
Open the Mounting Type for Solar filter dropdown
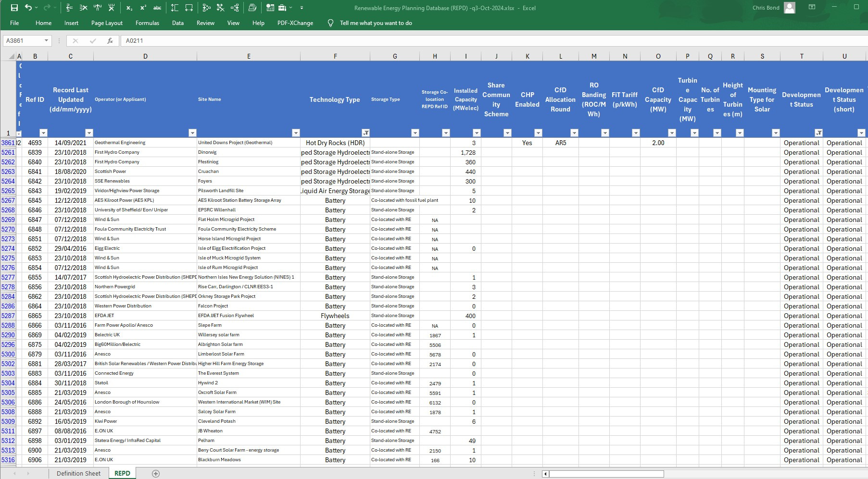[x=775, y=133]
